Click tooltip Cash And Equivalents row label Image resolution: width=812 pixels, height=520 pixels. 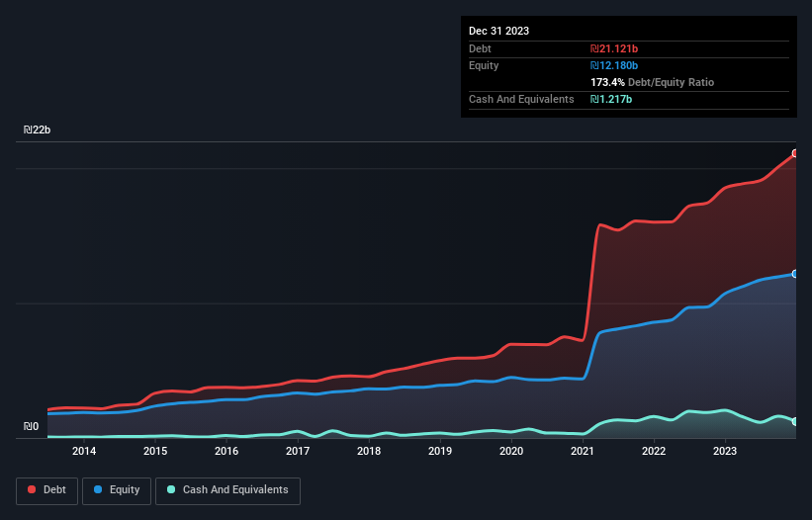coord(521,99)
